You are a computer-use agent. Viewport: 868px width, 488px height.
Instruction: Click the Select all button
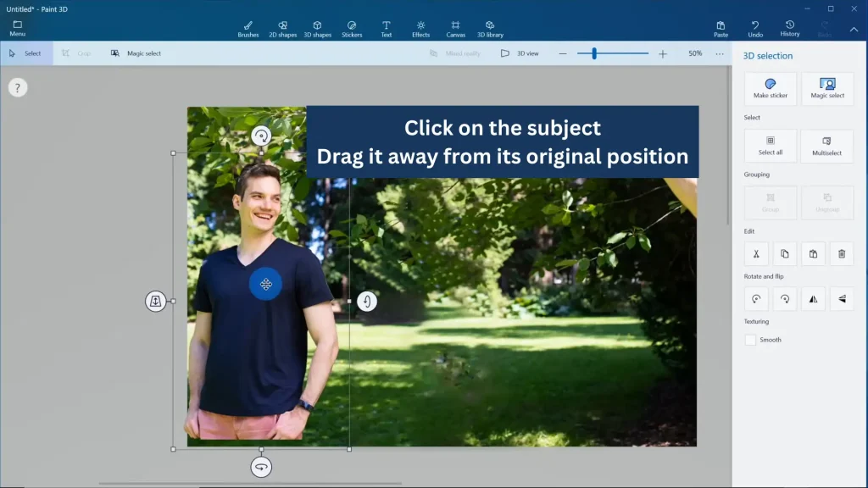click(771, 146)
